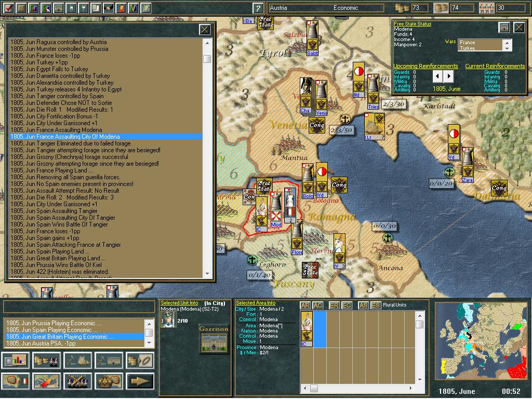This screenshot has height=399, width=532.
Task: Click the units grid scroll right arrow
Action: click(410, 388)
